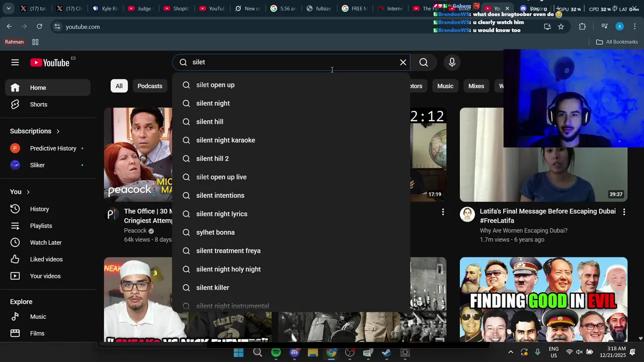The height and width of the screenshot is (362, 644).
Task: Select the All filter chip
Action: 119,86
